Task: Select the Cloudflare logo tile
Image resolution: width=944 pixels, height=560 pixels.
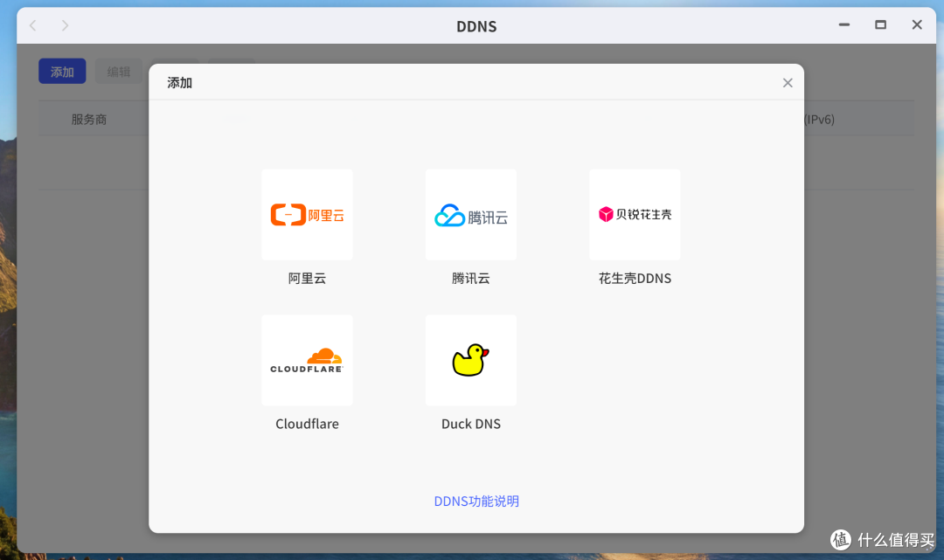Action: click(307, 360)
